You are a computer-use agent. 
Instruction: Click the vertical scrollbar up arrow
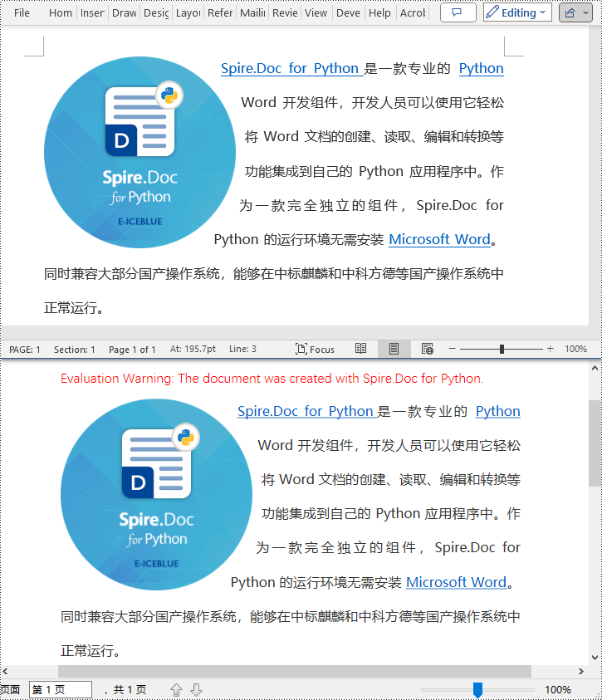point(595,369)
